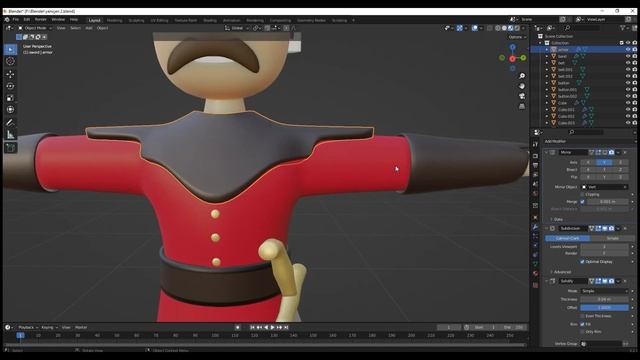This screenshot has width=640, height=360.
Task: Toggle Mirror Axis Y button
Action: coord(604,162)
